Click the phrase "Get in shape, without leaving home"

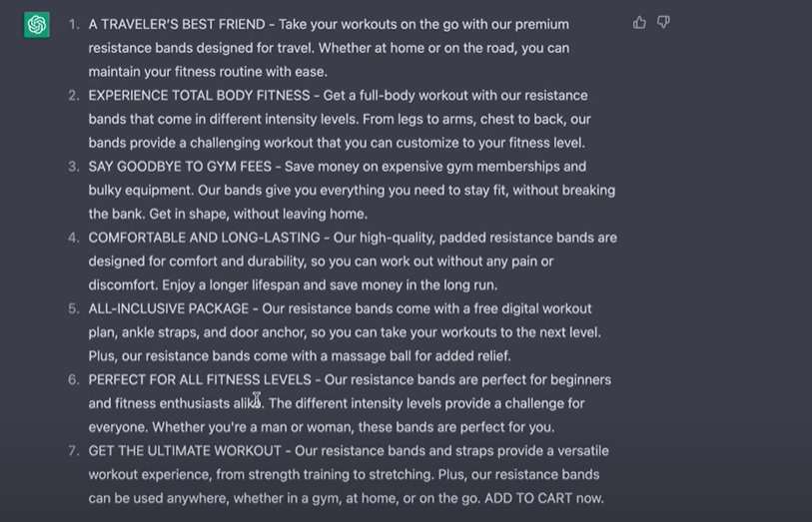pyautogui.click(x=252, y=214)
